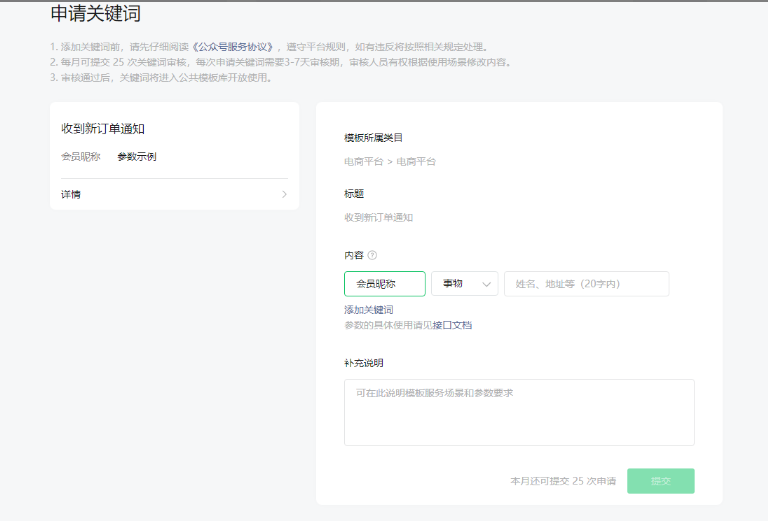Click the 收到新订单通知 title value under 标题
768x521 pixels.
click(x=378, y=217)
